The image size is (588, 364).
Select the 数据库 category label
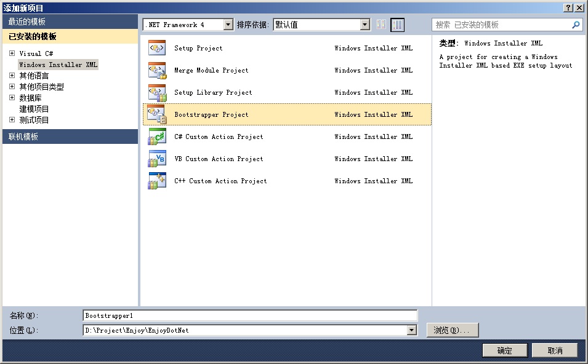(30, 98)
